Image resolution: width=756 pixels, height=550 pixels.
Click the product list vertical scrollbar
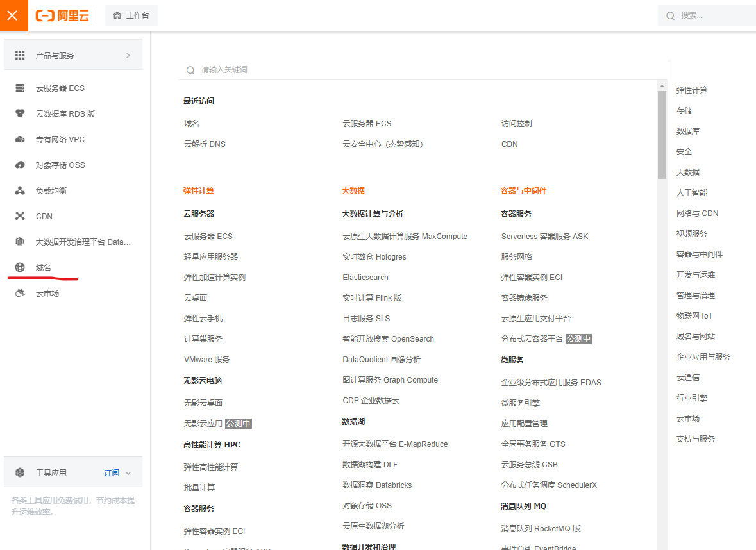point(662,135)
